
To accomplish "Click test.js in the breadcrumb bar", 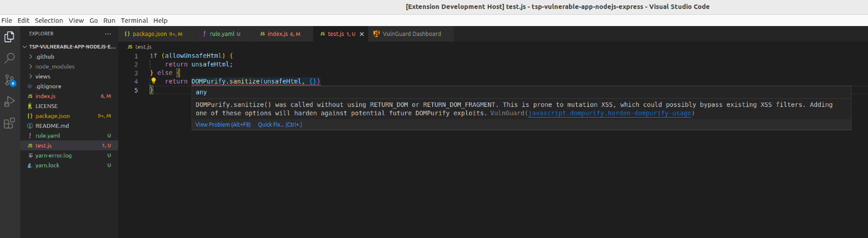I will [x=143, y=47].
